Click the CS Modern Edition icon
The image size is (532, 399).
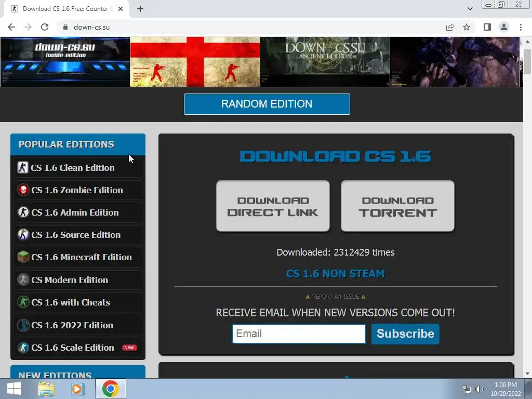(x=23, y=280)
